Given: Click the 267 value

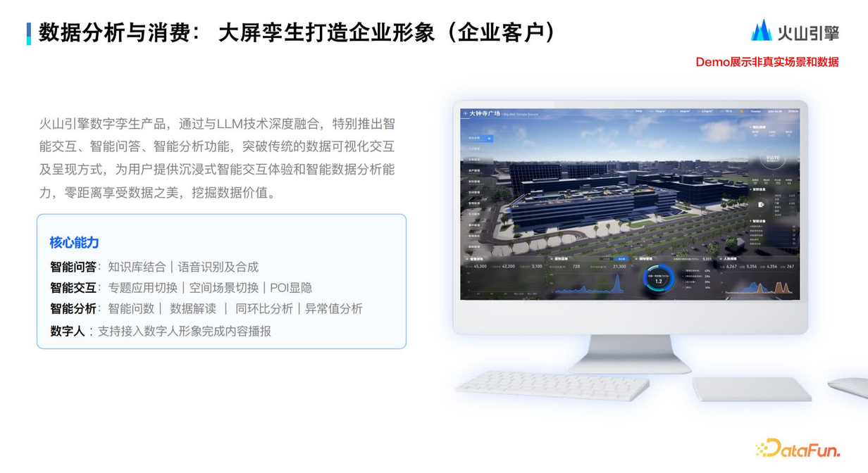Looking at the screenshot, I should (790, 267).
